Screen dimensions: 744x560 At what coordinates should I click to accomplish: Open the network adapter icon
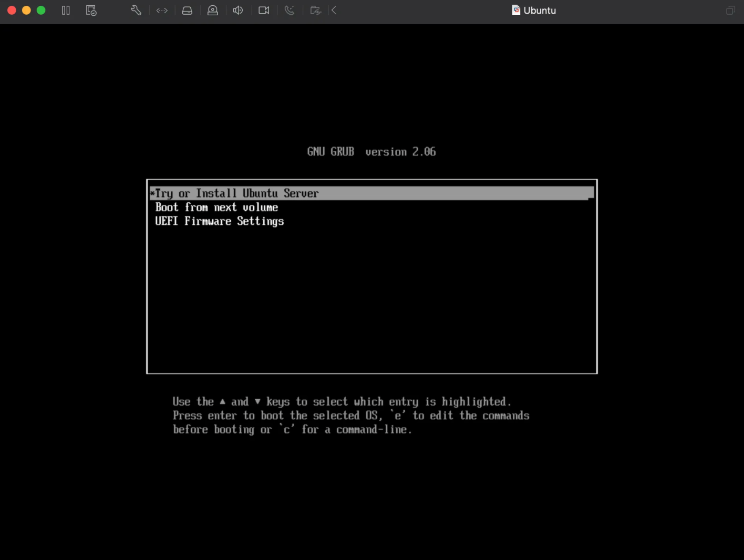pyautogui.click(x=162, y=11)
